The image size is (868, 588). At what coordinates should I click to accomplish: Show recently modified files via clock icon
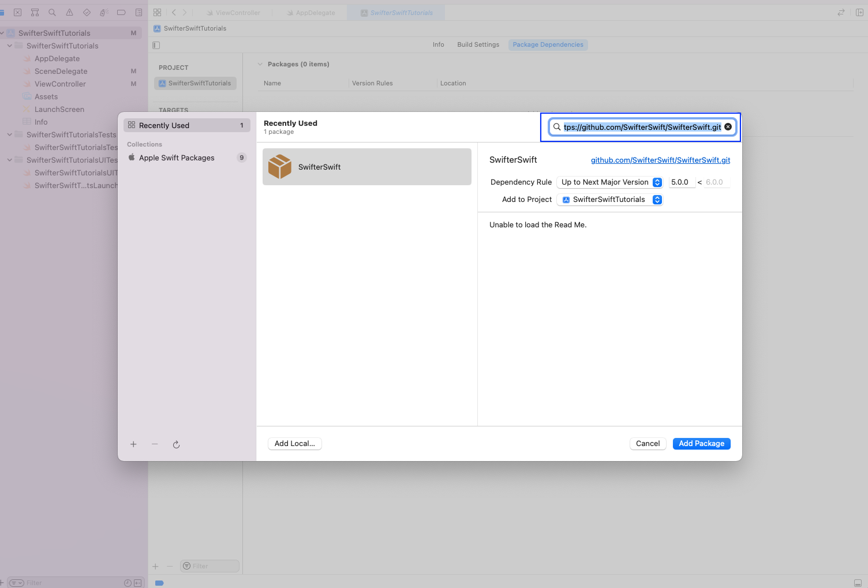click(x=128, y=583)
